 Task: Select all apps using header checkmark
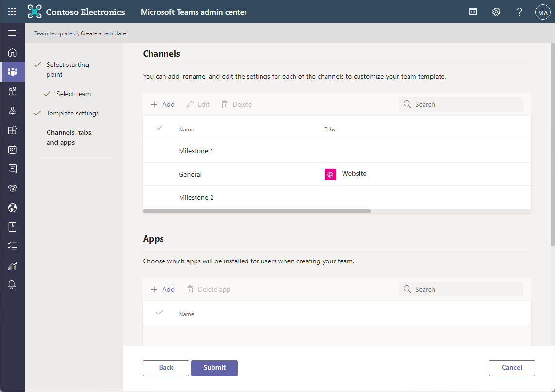click(x=159, y=313)
